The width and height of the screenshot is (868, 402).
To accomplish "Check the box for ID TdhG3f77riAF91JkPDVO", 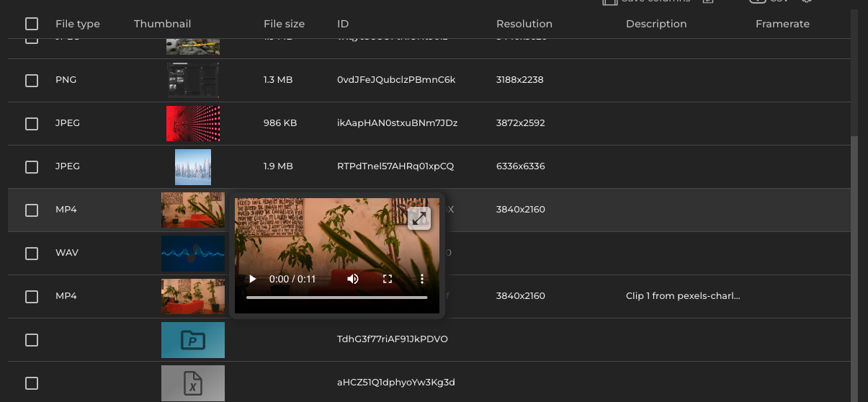I will [32, 340].
